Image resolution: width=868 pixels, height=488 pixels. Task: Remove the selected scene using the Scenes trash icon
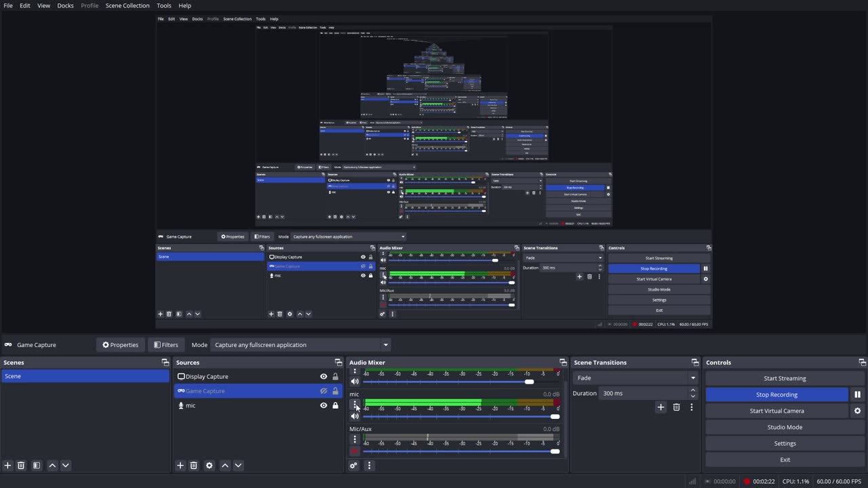(21, 466)
